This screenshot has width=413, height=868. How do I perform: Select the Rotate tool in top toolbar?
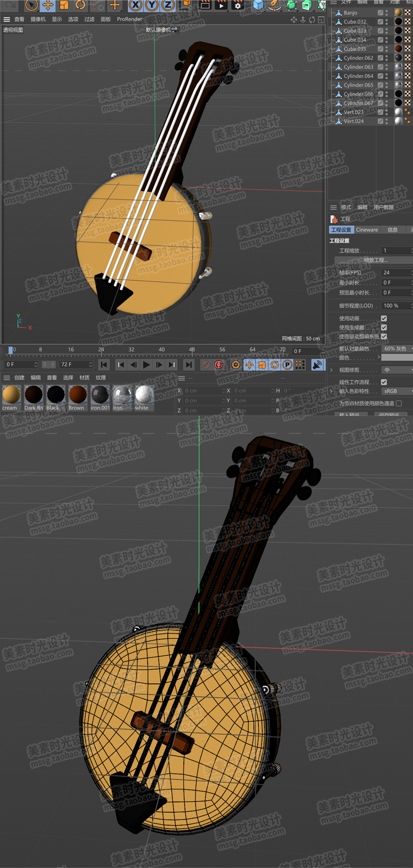pyautogui.click(x=80, y=6)
